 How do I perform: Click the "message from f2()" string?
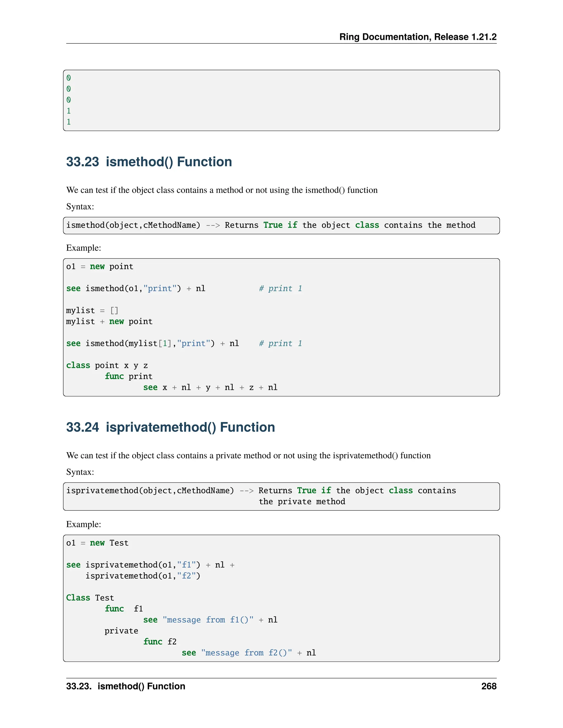(247, 653)
